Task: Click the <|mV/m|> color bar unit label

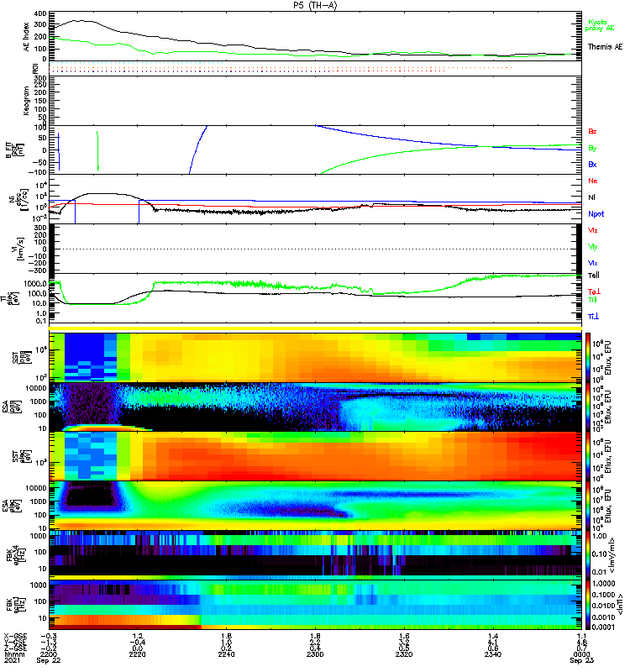Action: [612, 555]
